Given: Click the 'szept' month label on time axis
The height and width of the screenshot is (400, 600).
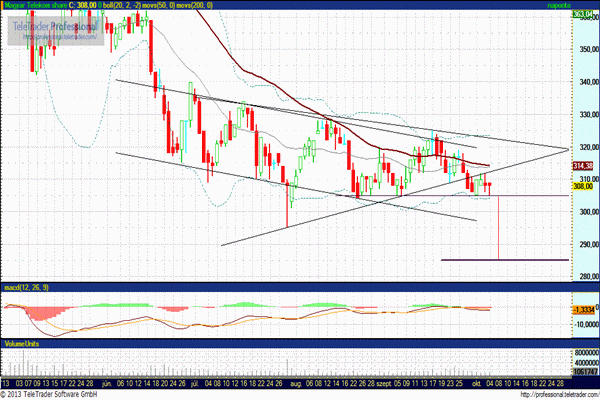Looking at the screenshot, I should click(384, 384).
